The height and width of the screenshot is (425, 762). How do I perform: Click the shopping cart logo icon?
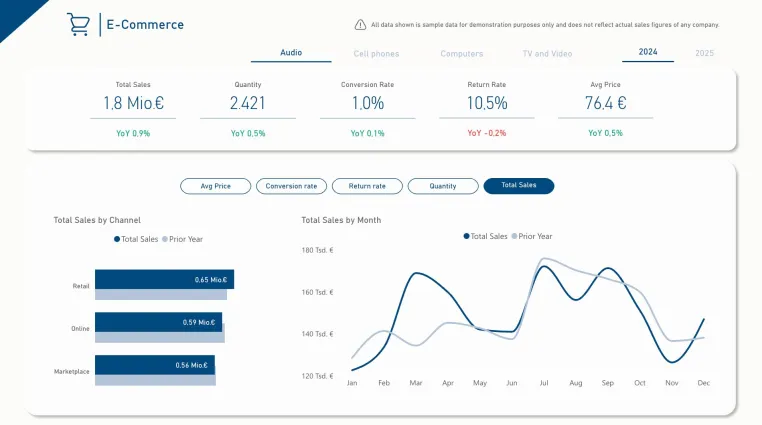pyautogui.click(x=78, y=24)
